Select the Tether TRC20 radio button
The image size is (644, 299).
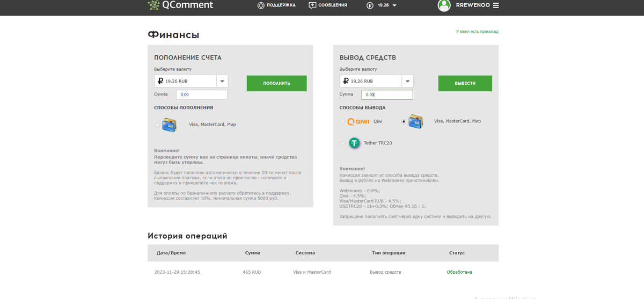click(x=342, y=143)
